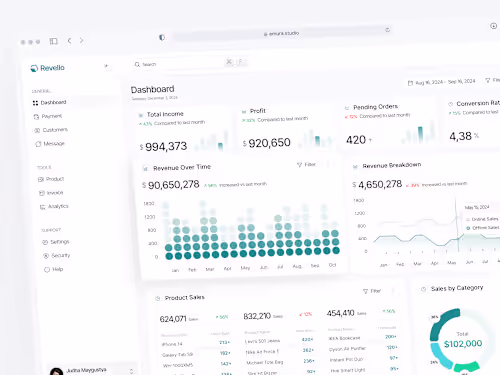Viewport: 500px width, 375px height.
Task: Go forward with the browser arrow
Action: [x=81, y=41]
